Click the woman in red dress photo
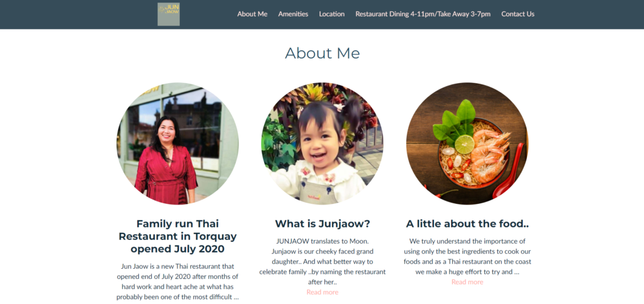Screen dimensions: 644x304 pos(177,144)
